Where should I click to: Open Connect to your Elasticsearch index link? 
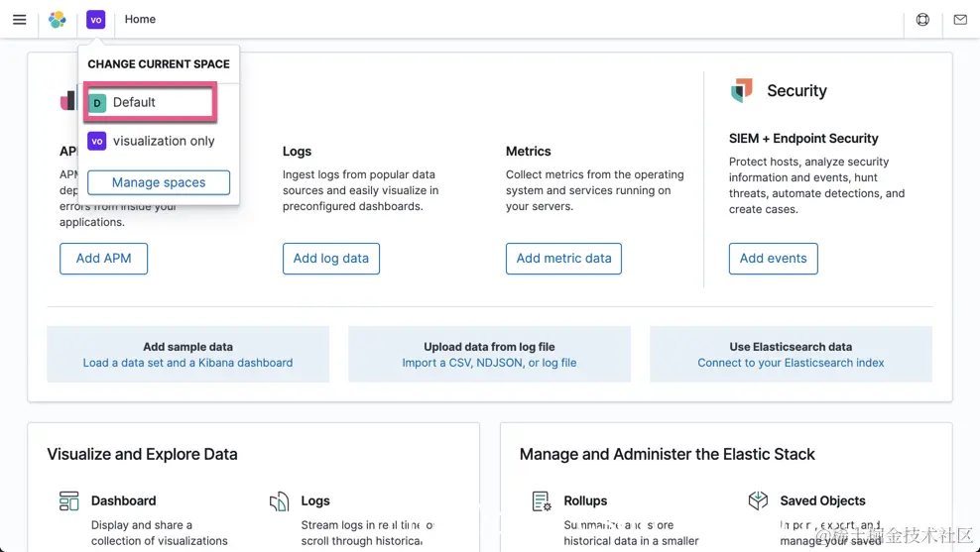tap(791, 363)
